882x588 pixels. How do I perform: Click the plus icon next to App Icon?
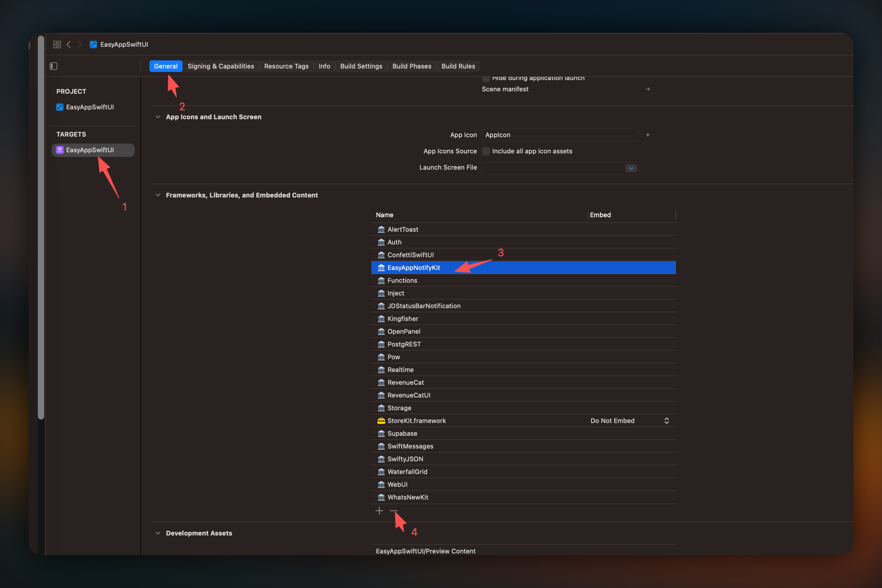coord(647,135)
